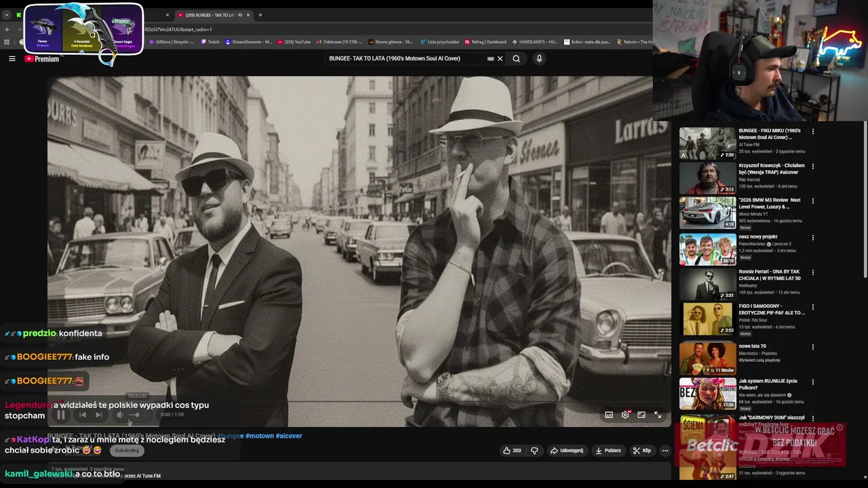The width and height of the screenshot is (868, 488).
Task: Like the video with 203 likes
Action: pyautogui.click(x=512, y=450)
